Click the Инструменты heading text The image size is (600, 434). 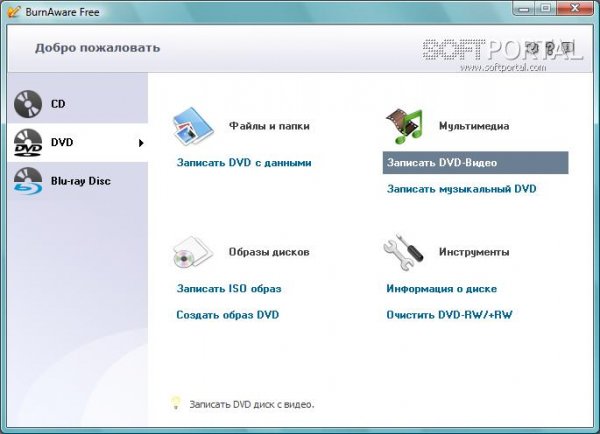pyautogui.click(x=474, y=252)
